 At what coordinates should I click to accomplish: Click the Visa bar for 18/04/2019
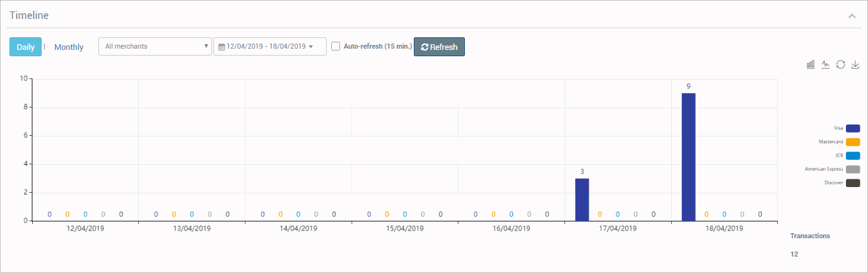pyautogui.click(x=688, y=157)
